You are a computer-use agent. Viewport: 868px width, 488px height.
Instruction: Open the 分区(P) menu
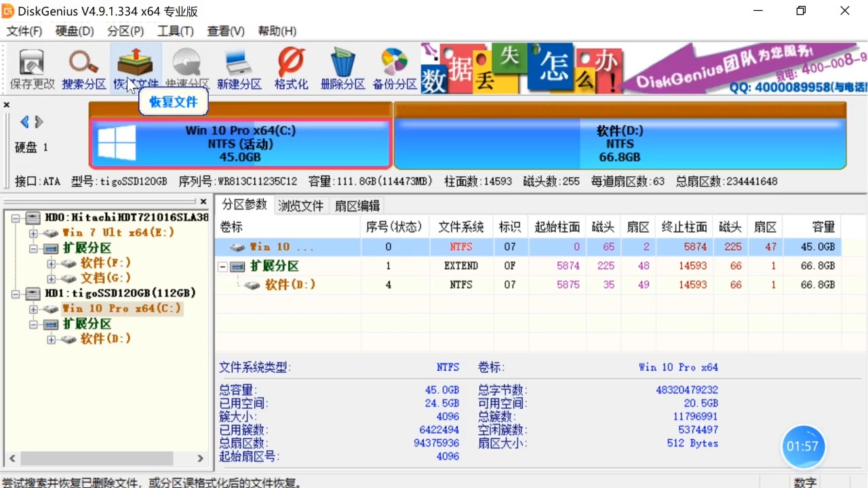pos(125,31)
